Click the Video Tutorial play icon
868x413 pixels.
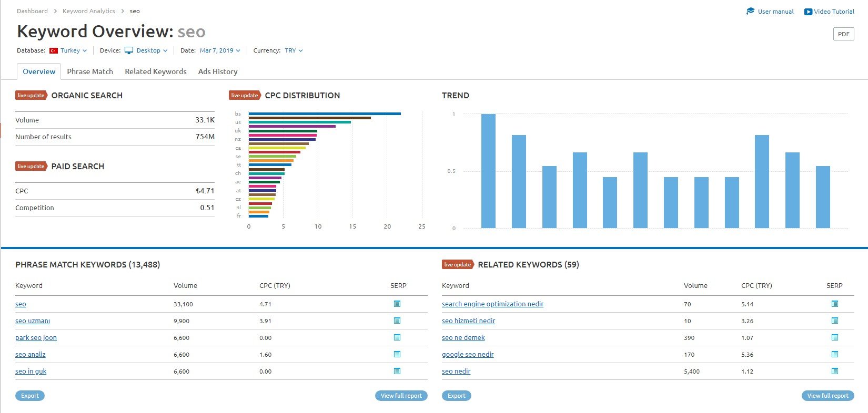coord(808,12)
